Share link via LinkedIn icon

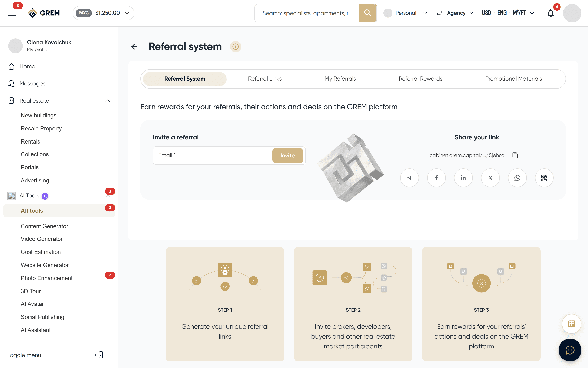pos(463,178)
